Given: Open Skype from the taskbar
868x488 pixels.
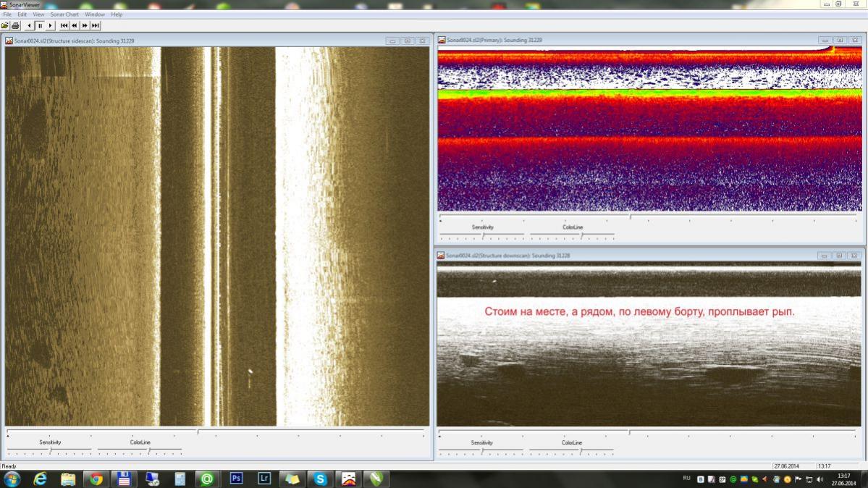Looking at the screenshot, I should [320, 479].
